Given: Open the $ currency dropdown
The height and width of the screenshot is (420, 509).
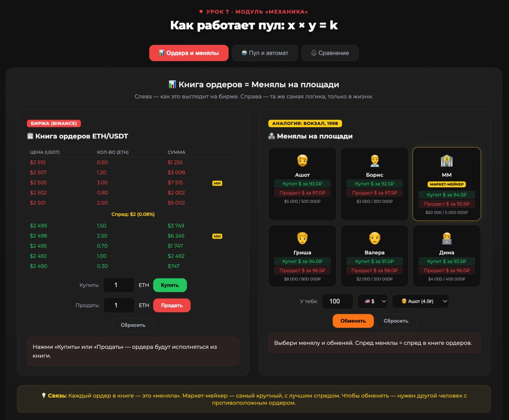Looking at the screenshot, I should (373, 301).
